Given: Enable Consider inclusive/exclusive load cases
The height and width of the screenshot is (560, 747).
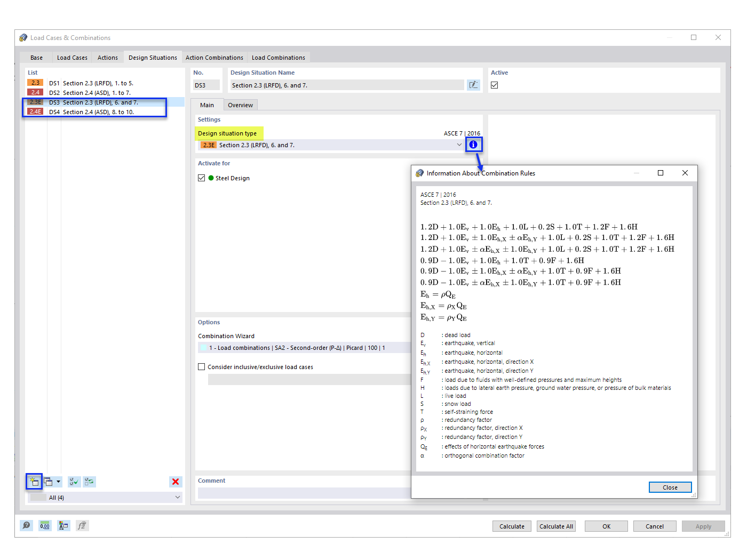Looking at the screenshot, I should pos(201,366).
